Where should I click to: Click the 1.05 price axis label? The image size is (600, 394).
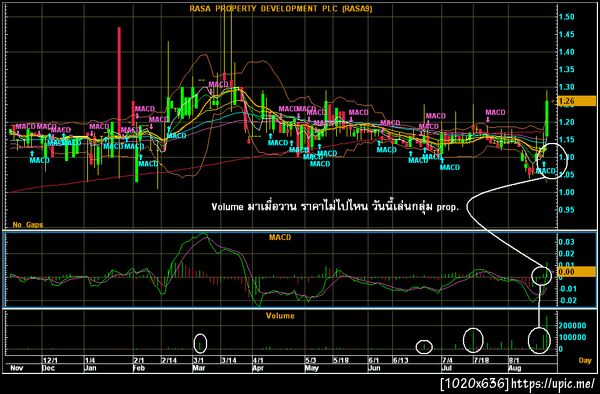pyautogui.click(x=566, y=175)
